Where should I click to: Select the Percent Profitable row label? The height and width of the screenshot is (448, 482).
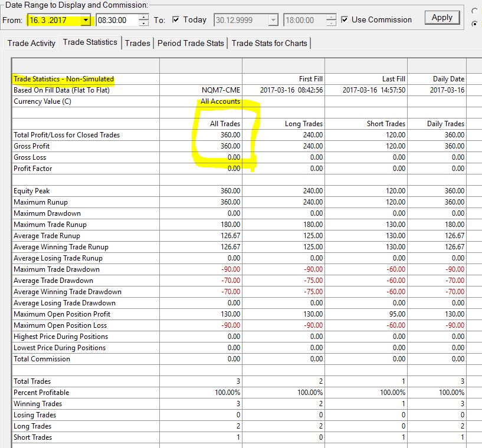point(41,393)
